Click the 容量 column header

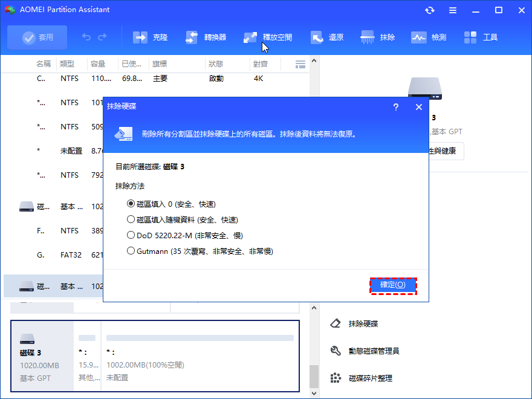pyautogui.click(x=98, y=64)
